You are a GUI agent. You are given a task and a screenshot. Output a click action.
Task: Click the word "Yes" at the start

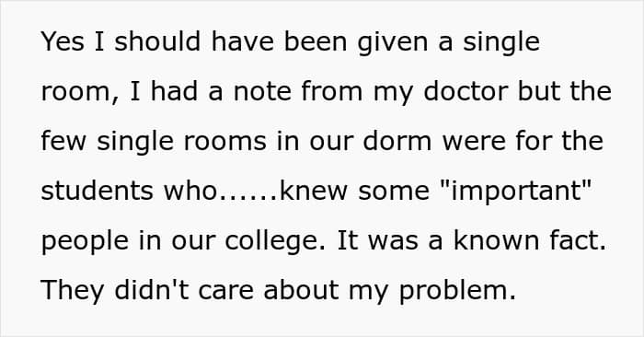coord(63,41)
